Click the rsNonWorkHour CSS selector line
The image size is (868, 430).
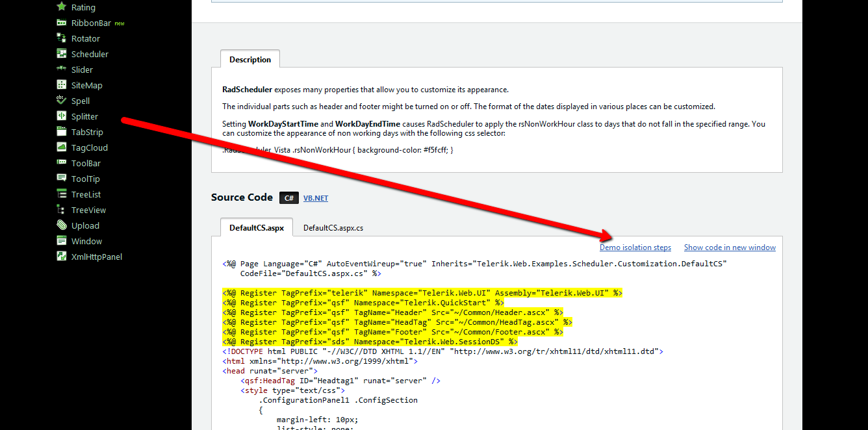(338, 150)
